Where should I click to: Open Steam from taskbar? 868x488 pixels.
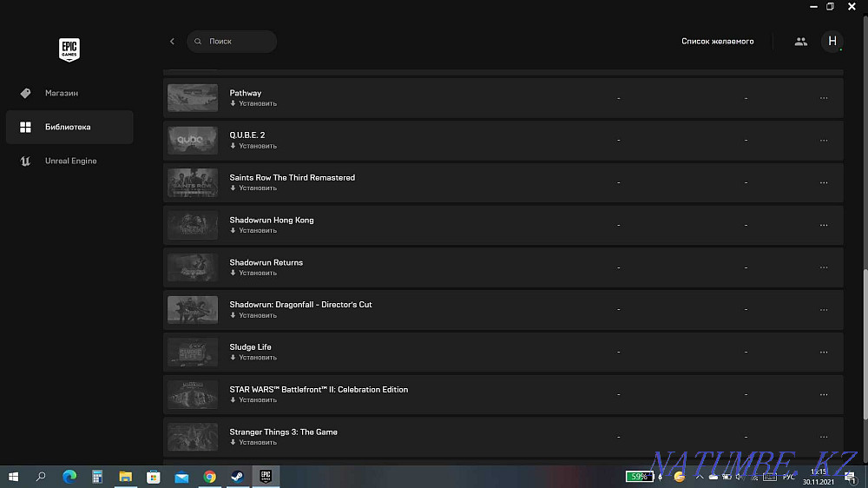coord(238,477)
